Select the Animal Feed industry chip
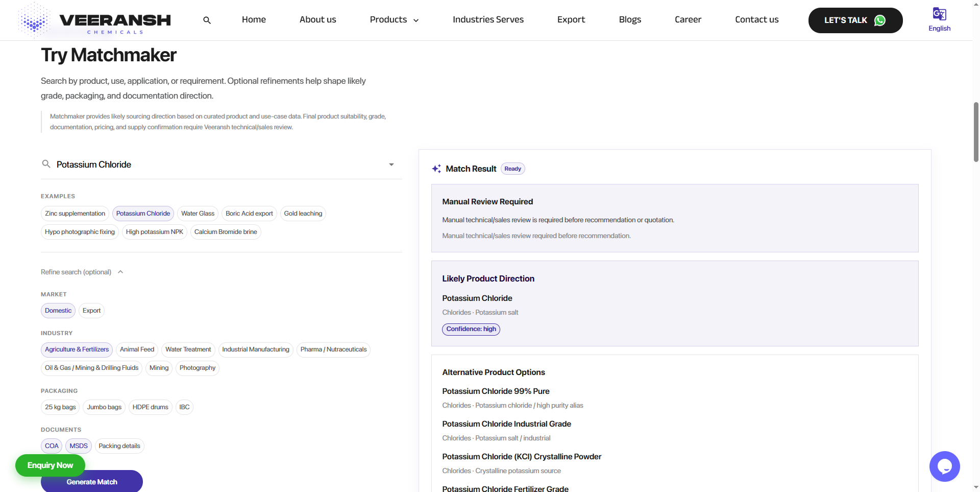980x492 pixels. tap(137, 349)
